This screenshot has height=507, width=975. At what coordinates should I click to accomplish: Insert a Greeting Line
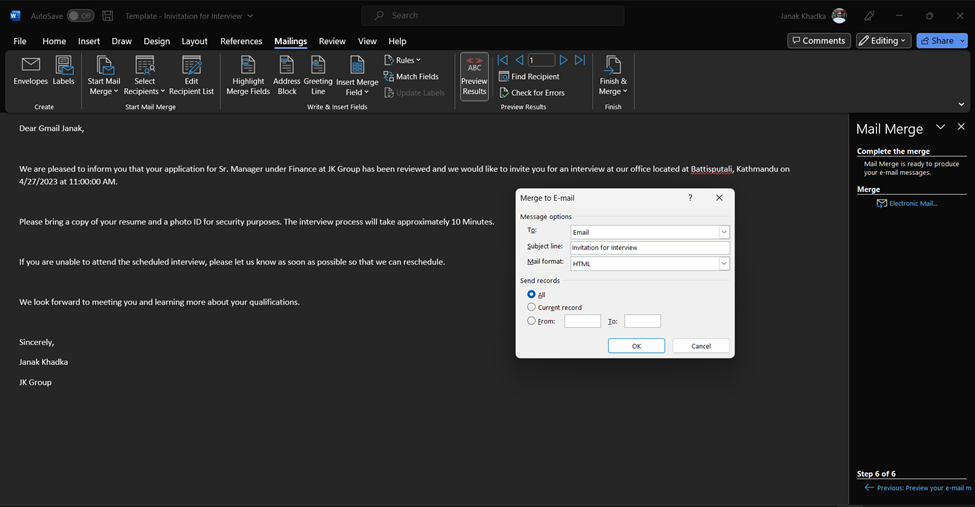point(318,75)
